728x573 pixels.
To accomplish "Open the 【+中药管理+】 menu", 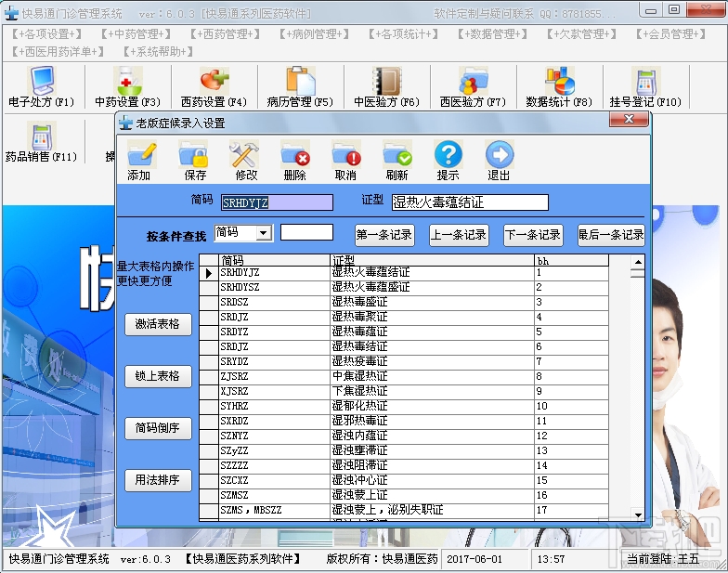I will tap(136, 33).
